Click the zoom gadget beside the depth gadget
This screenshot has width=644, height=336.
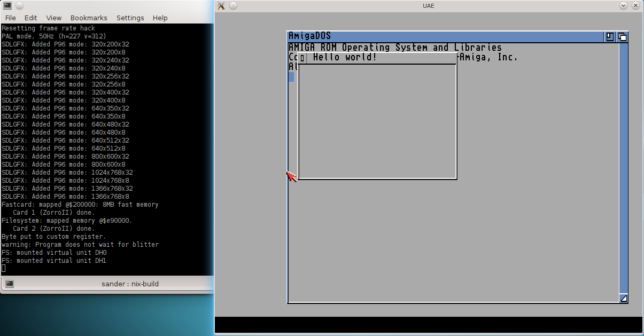(x=610, y=36)
